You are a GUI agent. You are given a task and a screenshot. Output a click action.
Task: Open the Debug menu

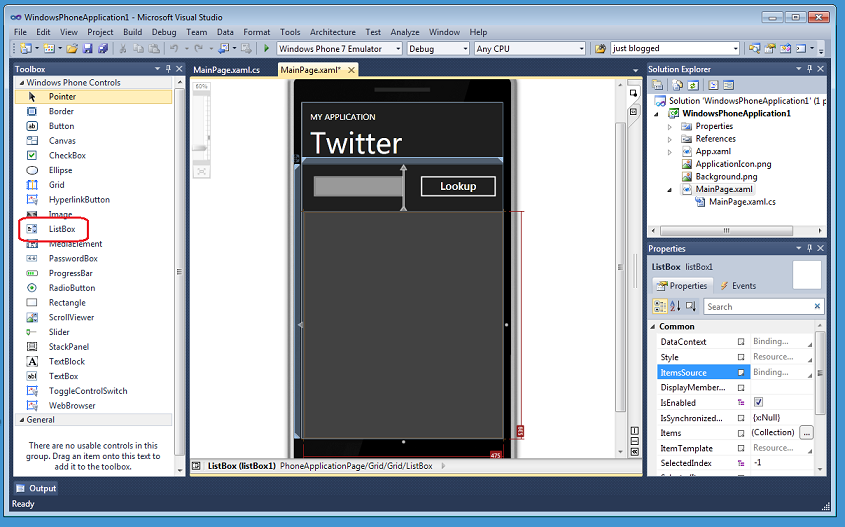(x=164, y=32)
